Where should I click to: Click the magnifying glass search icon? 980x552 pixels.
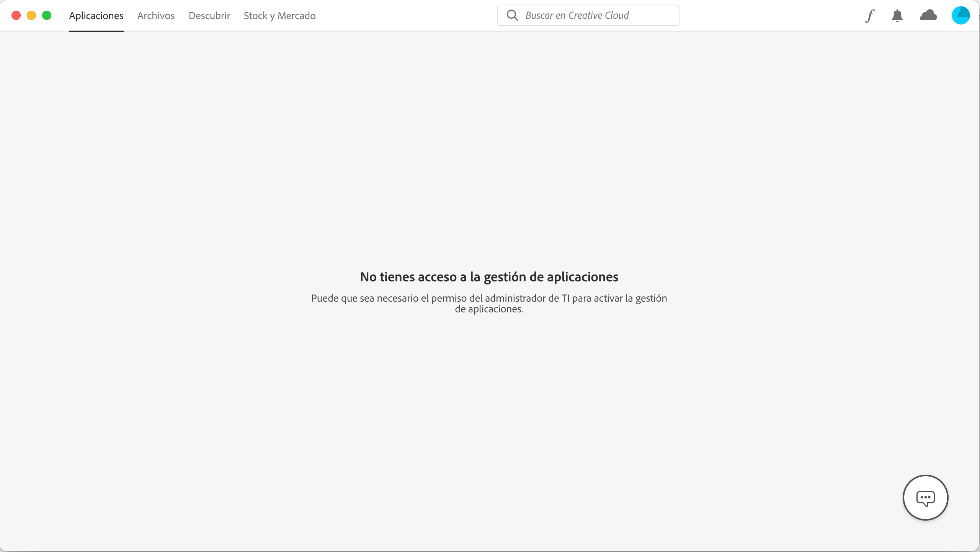tap(512, 15)
